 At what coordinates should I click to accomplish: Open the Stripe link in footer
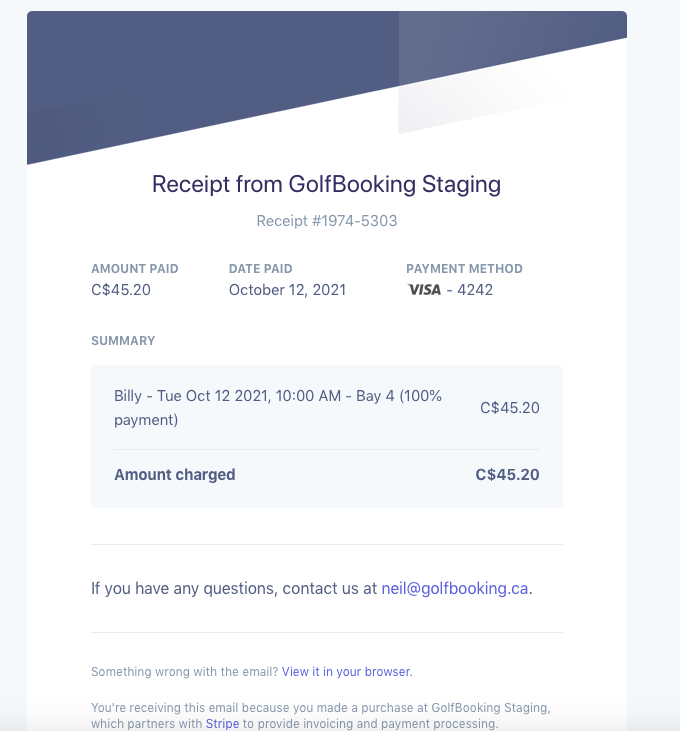point(222,724)
